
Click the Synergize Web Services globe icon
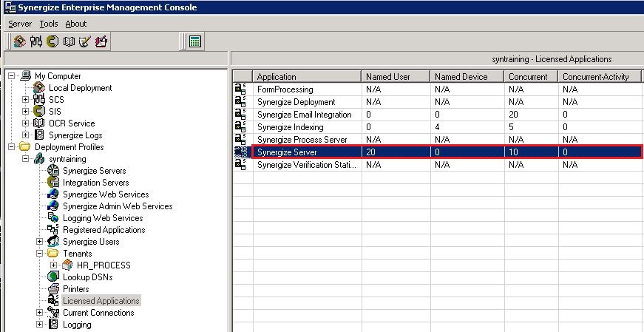[53, 194]
